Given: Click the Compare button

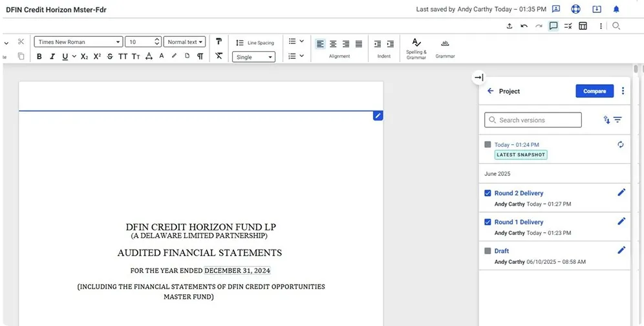Looking at the screenshot, I should (595, 91).
